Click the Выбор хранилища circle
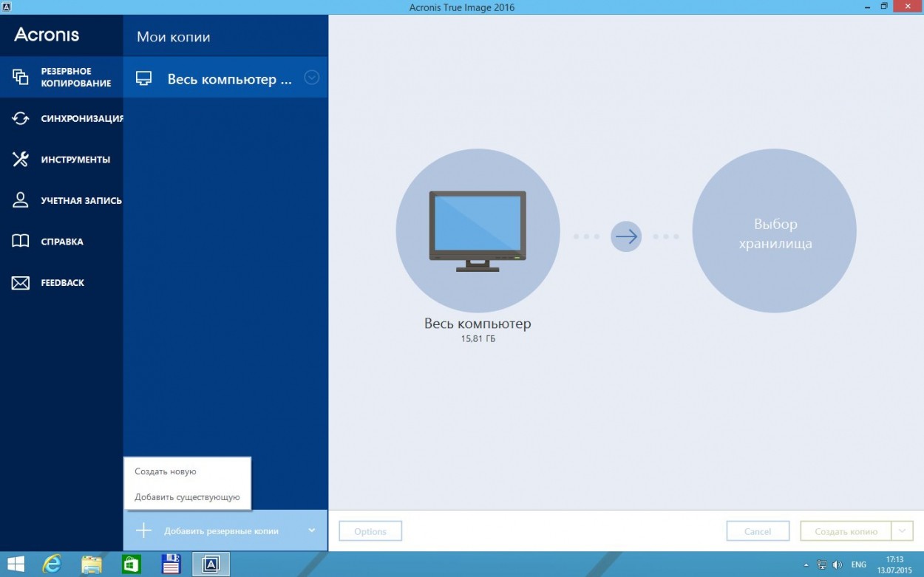 pyautogui.click(x=774, y=231)
